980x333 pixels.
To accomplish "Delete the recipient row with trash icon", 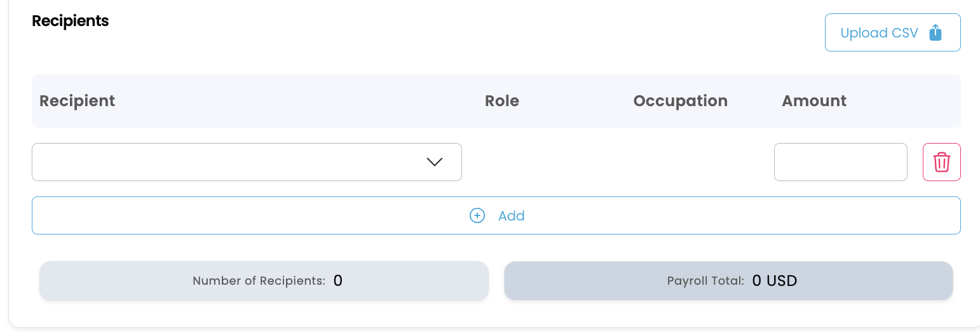I will click(941, 162).
